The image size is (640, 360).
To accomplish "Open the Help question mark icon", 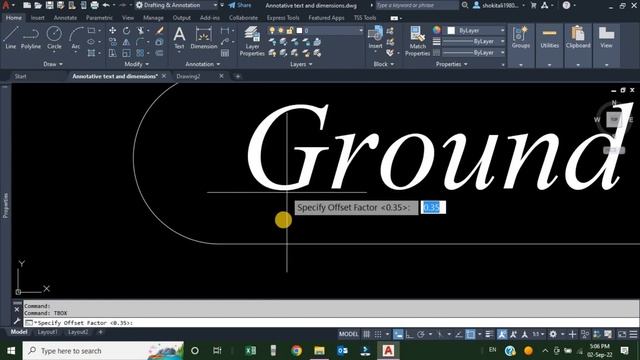I will point(566,5).
